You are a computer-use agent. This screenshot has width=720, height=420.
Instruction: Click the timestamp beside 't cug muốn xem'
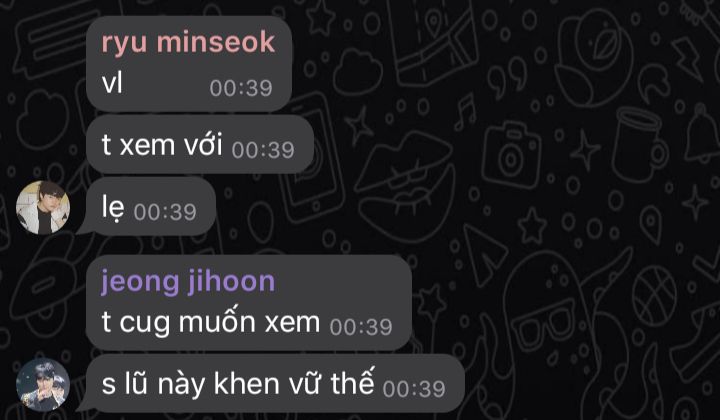(x=361, y=327)
